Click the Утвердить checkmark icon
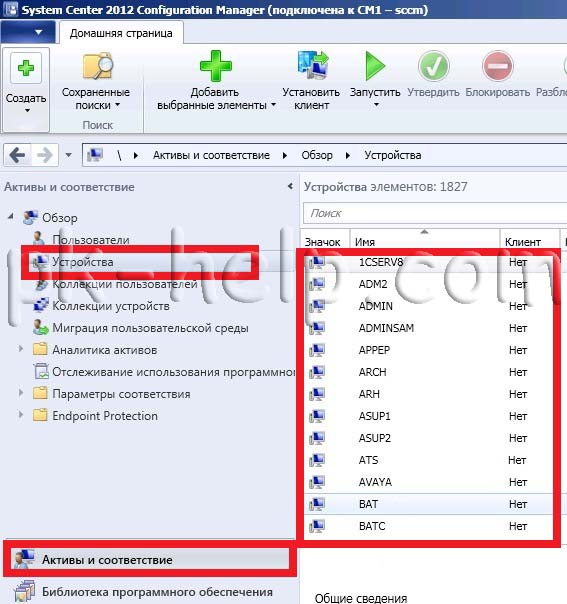 433,66
